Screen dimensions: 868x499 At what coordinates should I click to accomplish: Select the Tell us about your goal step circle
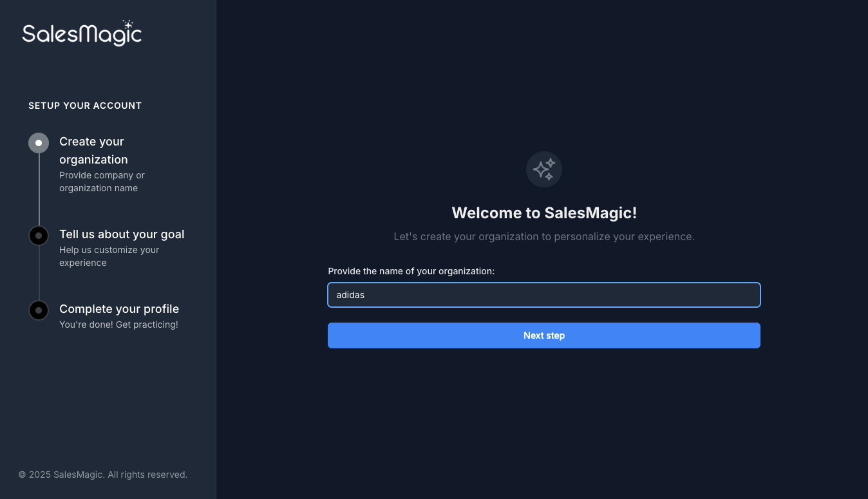tap(39, 236)
